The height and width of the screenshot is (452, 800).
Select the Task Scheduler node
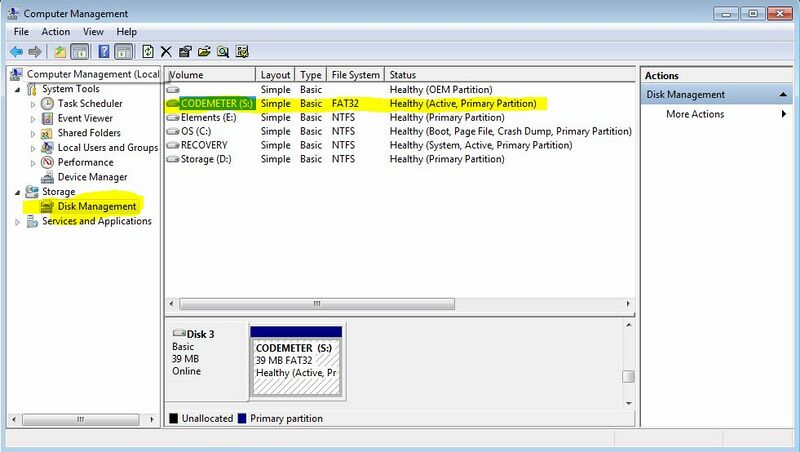point(90,103)
